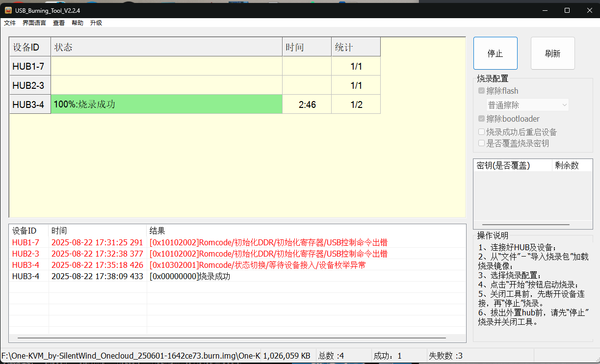Click the green 烧录成功 progress bar

click(x=167, y=104)
